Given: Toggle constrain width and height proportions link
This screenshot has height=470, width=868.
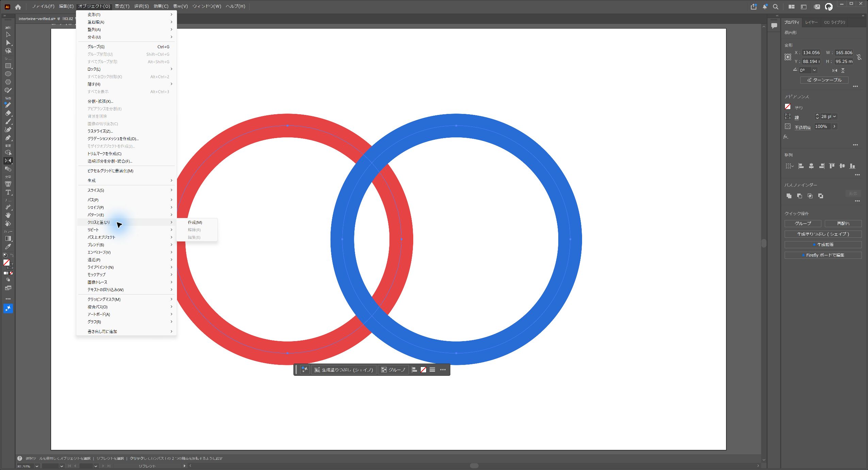Looking at the screenshot, I should click(859, 57).
